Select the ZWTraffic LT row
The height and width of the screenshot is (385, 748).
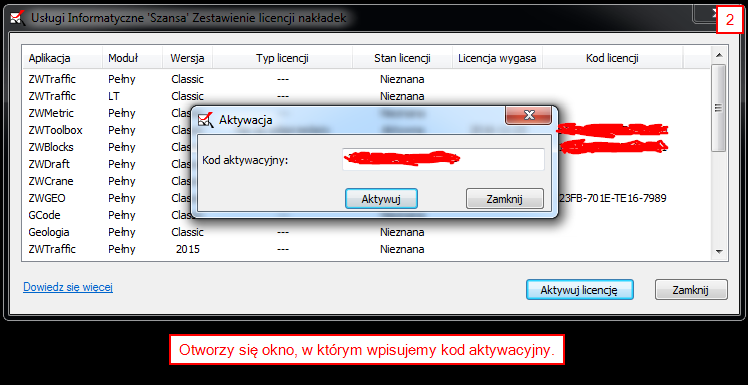tap(365, 96)
